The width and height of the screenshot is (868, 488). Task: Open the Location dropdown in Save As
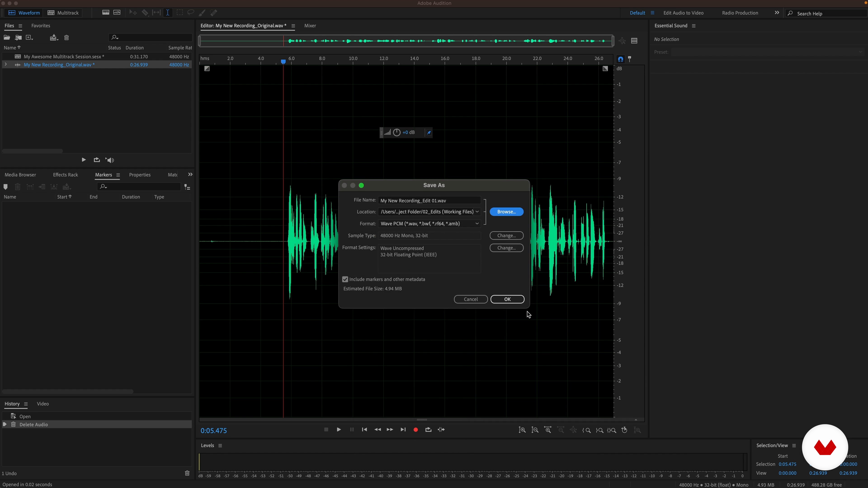pos(429,211)
